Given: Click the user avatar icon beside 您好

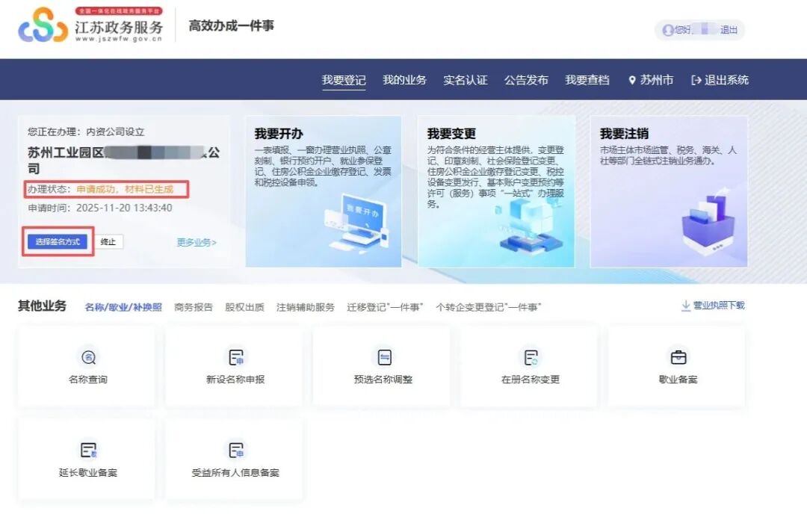Looking at the screenshot, I should coord(667,31).
